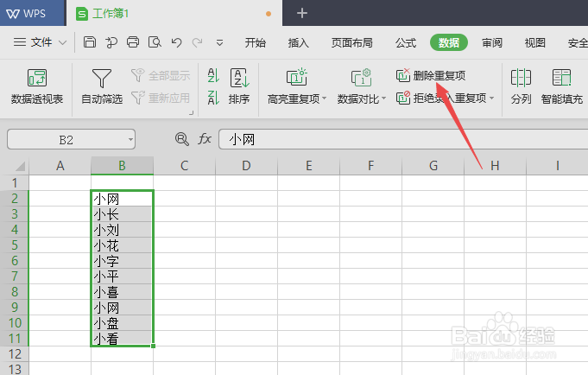Undo the last action
This screenshot has height=375, width=588.
pyautogui.click(x=177, y=42)
